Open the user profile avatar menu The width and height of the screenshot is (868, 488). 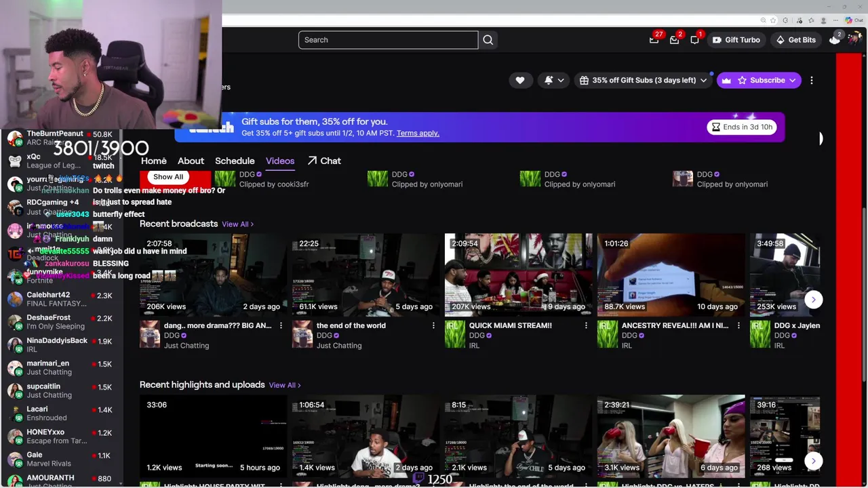point(854,39)
